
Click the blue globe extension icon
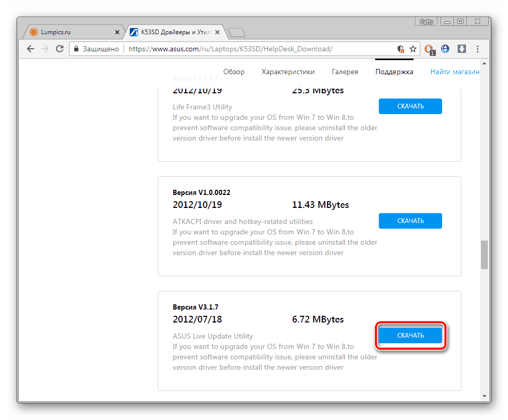[445, 49]
